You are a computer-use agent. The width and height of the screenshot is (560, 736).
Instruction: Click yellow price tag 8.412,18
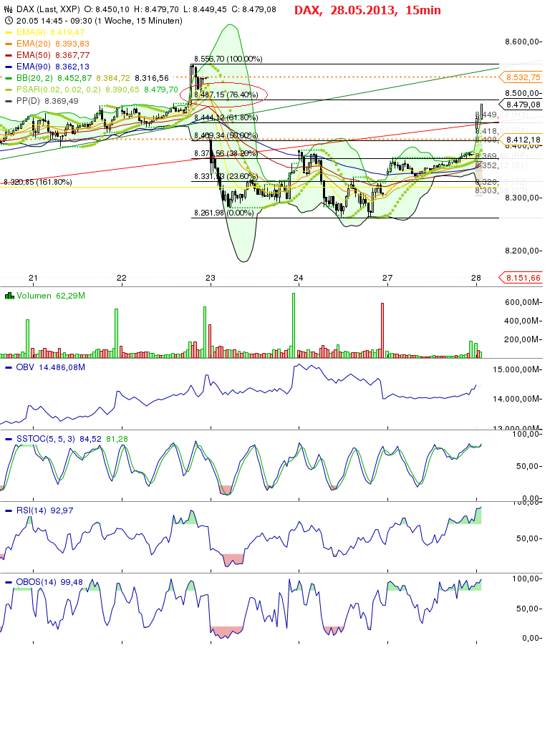pos(521,140)
